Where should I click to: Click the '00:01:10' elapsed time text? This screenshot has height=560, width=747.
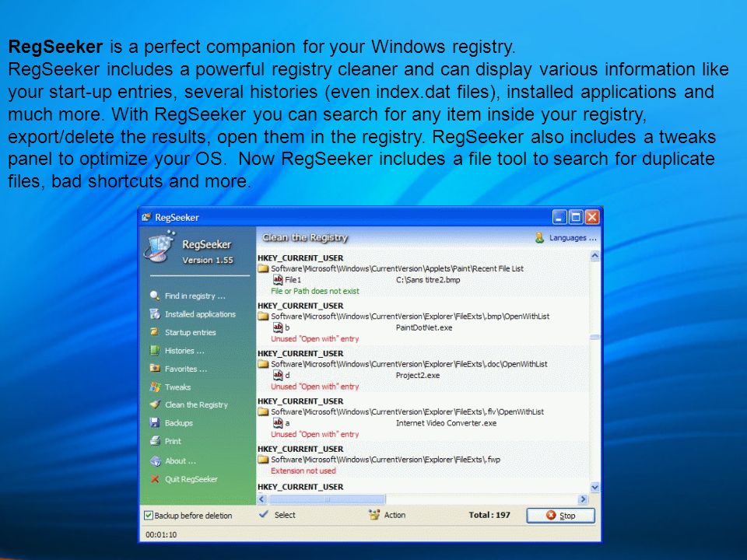point(161,535)
